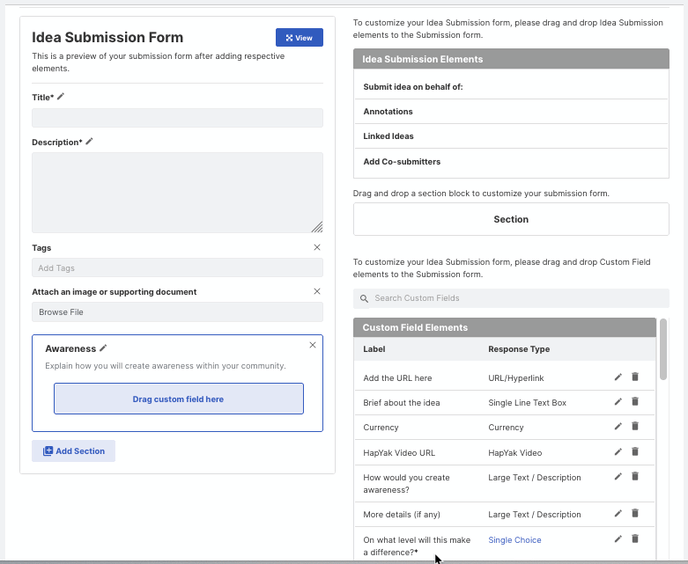This screenshot has height=564, width=688.
Task: Click Browse File attachment field
Action: click(177, 312)
